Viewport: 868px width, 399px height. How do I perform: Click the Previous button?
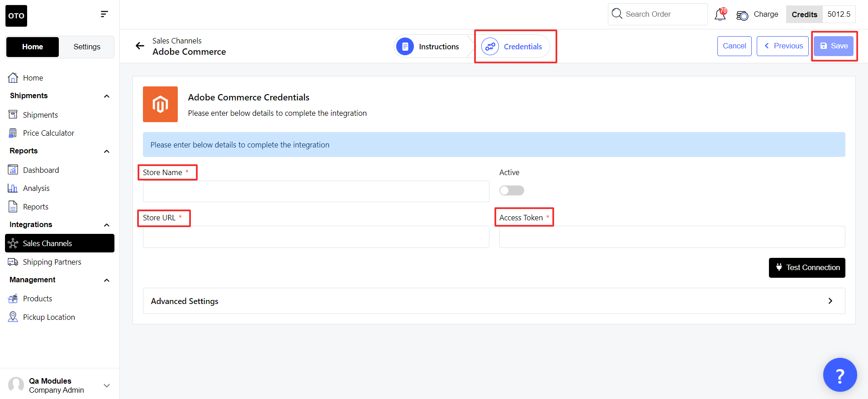(783, 46)
